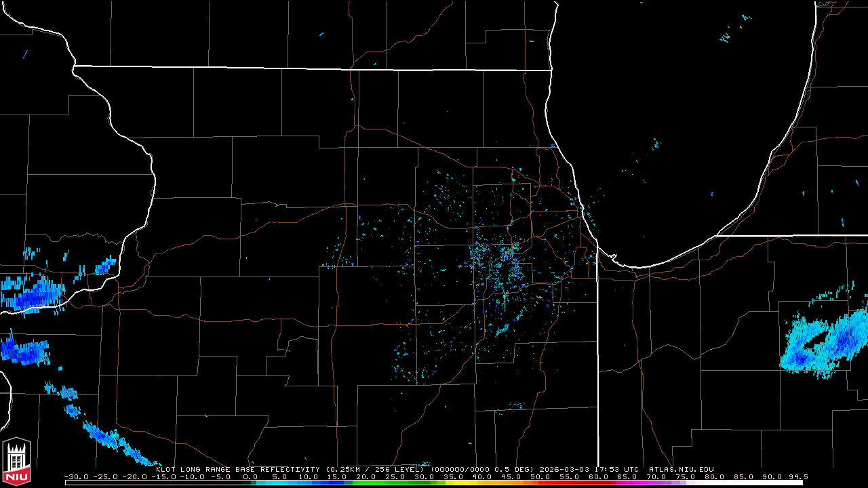The height and width of the screenshot is (488, 868).
Task: Click the 80.0 scale label
Action: (x=715, y=476)
